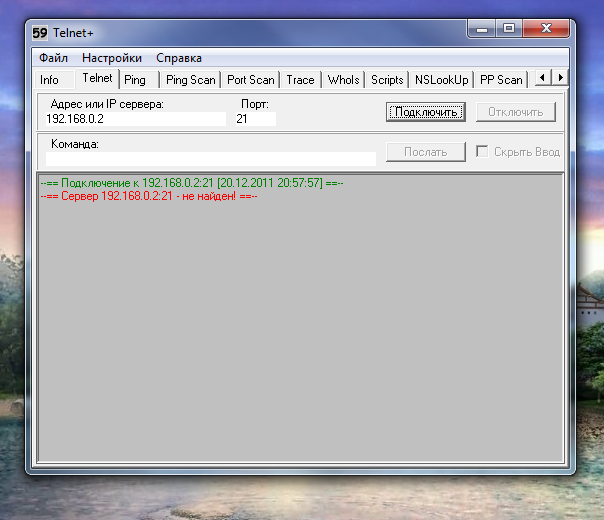Click the Подключить button
The height and width of the screenshot is (520, 604).
(x=426, y=112)
